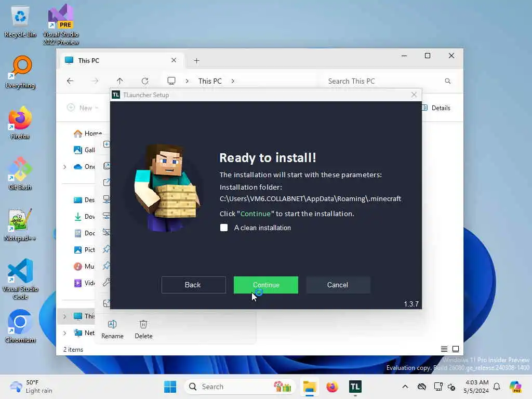Open the notification bell
532x399 pixels.
pyautogui.click(x=497, y=387)
